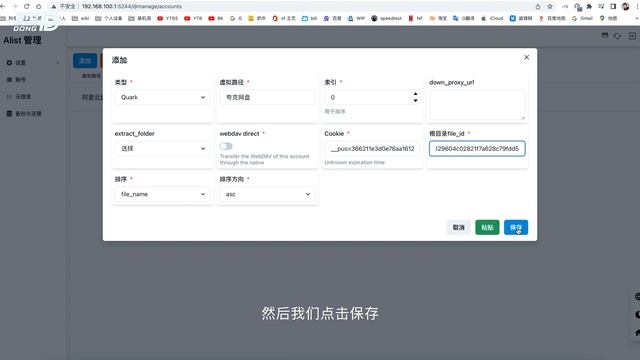Open the browser profile avatar
The height and width of the screenshot is (360, 640).
pos(626,7)
